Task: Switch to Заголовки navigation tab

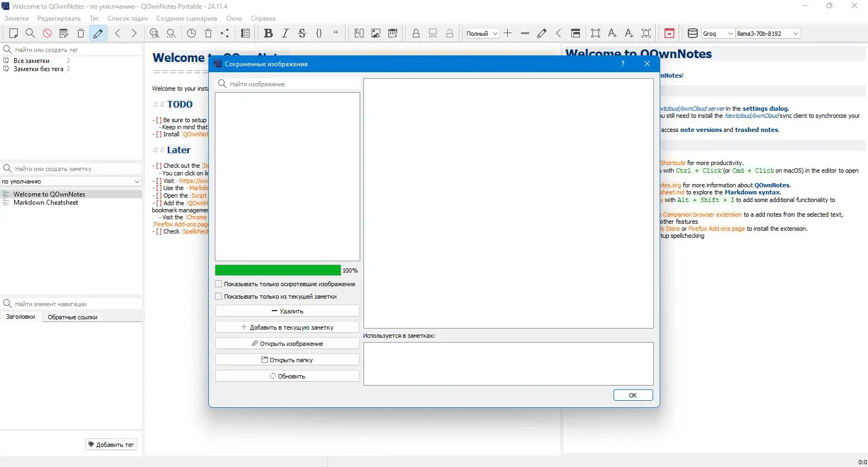Action: tap(21, 317)
